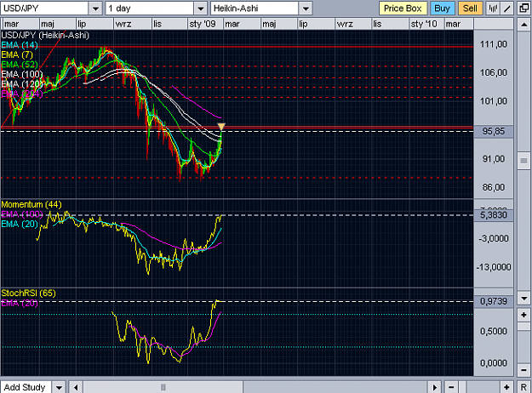Expand the 1 day timeframe dropdown
Screen dimensions: 532x393
tap(201, 9)
